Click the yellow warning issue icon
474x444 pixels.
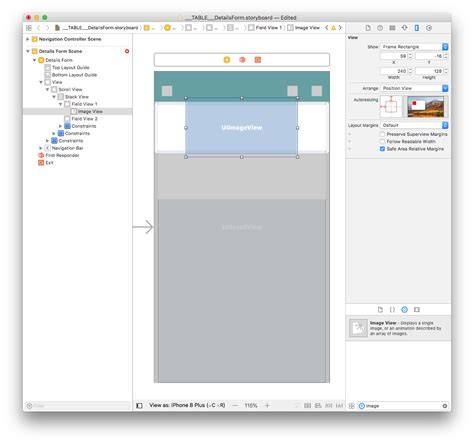[333, 28]
